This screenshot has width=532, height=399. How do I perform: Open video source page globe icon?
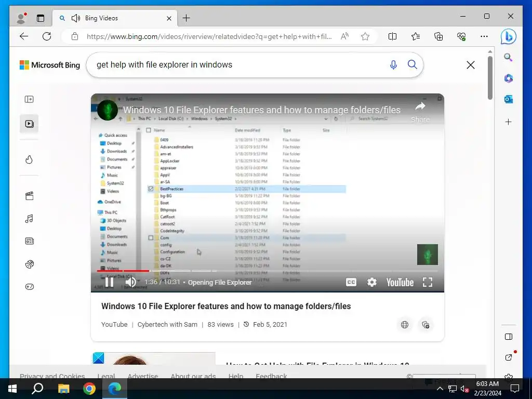click(404, 325)
